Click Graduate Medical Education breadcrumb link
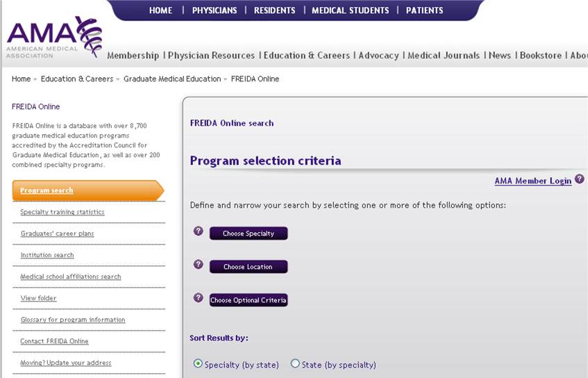Image resolution: width=588 pixels, height=378 pixels. point(172,79)
